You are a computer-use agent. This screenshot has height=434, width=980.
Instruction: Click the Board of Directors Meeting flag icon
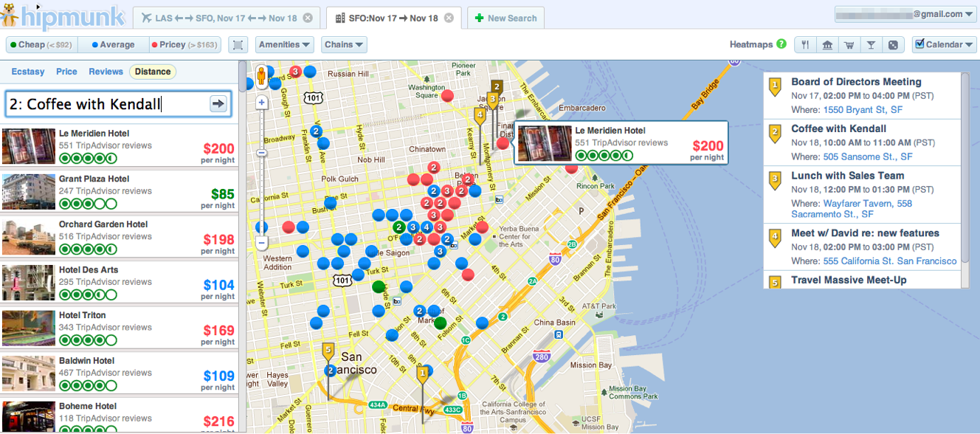(x=775, y=87)
